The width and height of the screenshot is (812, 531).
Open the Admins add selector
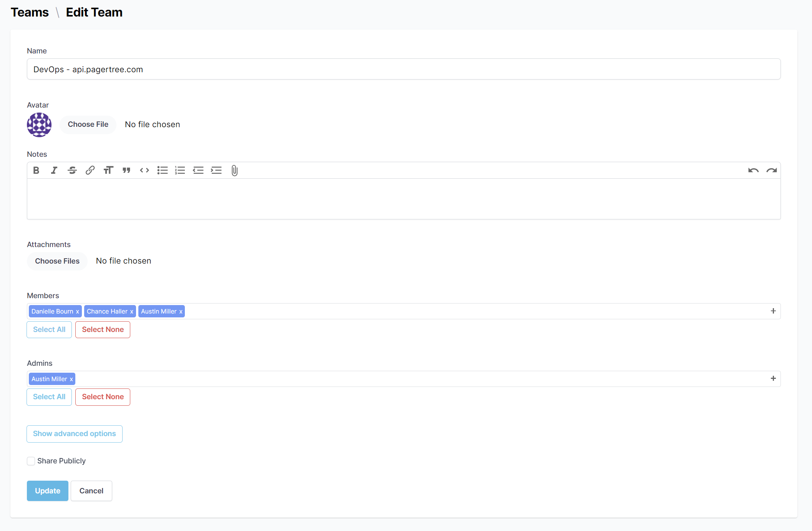click(773, 378)
